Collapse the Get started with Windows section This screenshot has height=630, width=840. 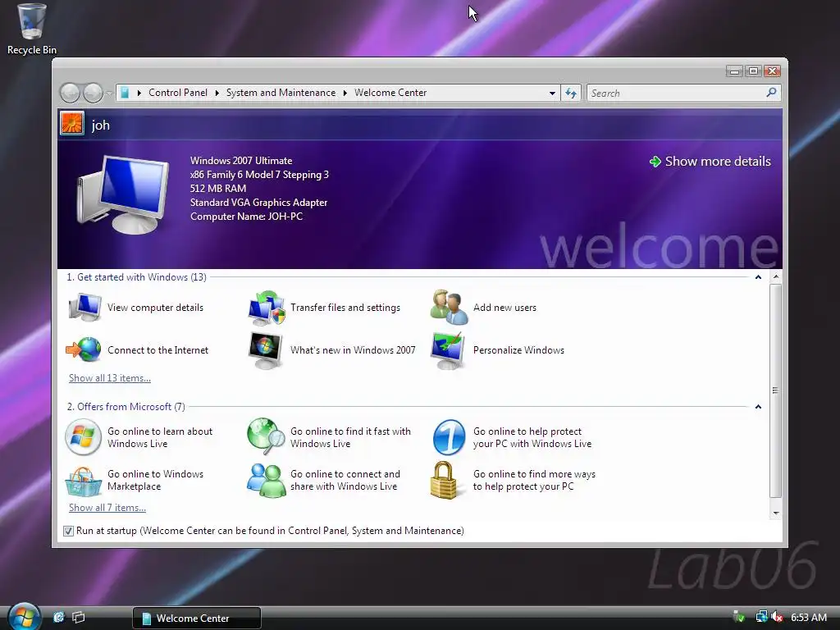[758, 277]
